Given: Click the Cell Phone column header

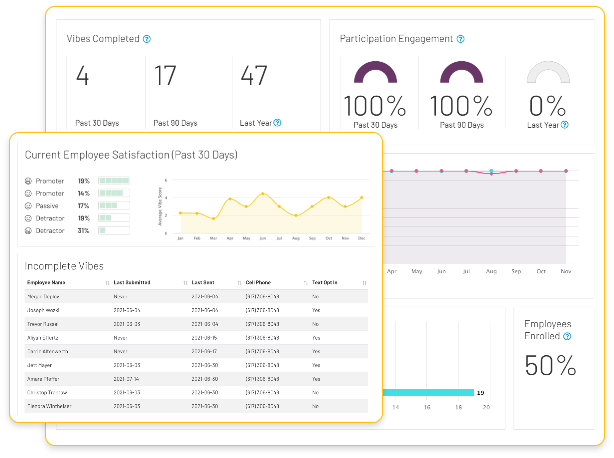Looking at the screenshot, I should click(258, 282).
